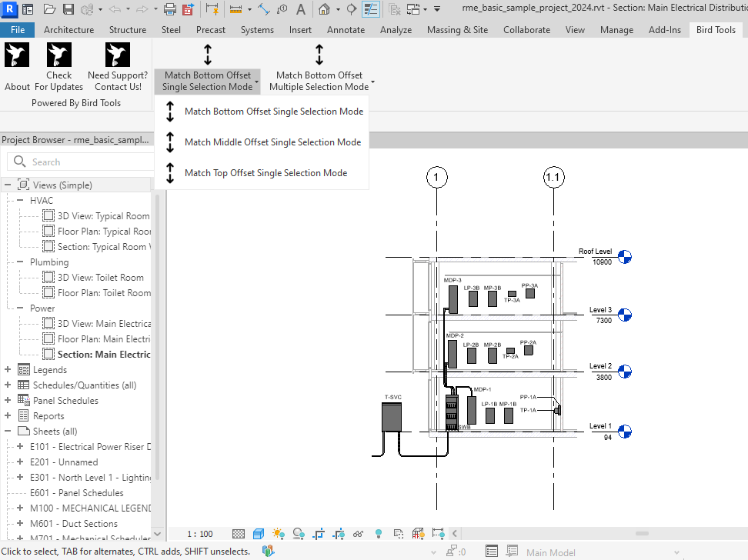748x560 pixels.
Task: Open Match Bottom Offset Multiple Selection dropdown
Action: (372, 82)
